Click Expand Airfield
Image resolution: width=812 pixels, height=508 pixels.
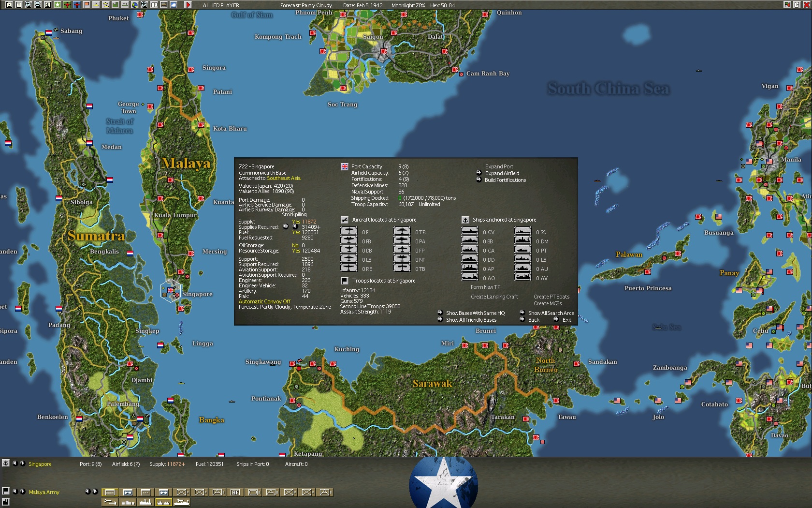coord(502,173)
